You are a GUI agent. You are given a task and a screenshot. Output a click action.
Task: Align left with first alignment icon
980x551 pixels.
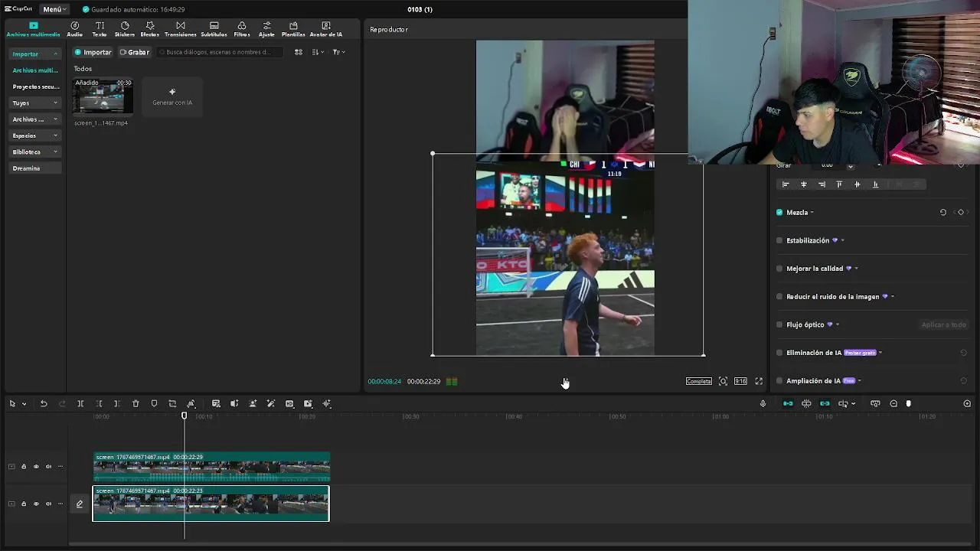786,184
